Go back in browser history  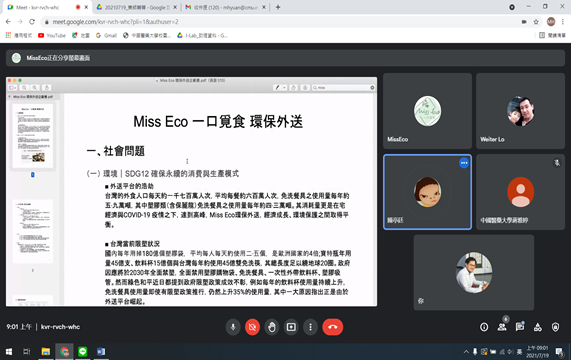8,22
